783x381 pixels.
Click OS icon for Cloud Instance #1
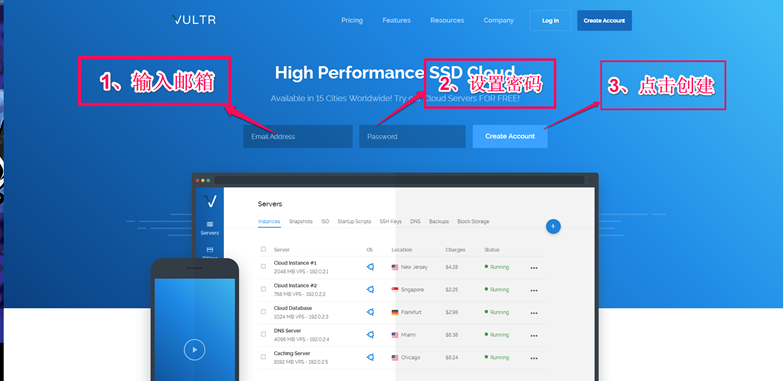(x=370, y=267)
